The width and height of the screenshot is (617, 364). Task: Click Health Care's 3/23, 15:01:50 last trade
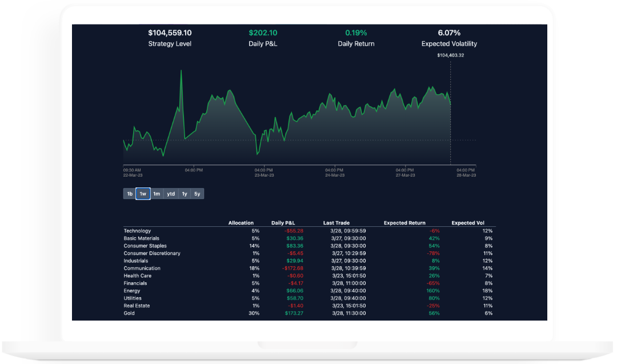pyautogui.click(x=349, y=276)
